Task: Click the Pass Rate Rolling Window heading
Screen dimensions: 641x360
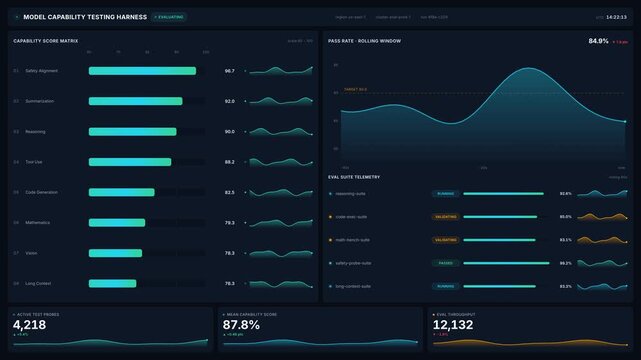Action: coord(364,41)
